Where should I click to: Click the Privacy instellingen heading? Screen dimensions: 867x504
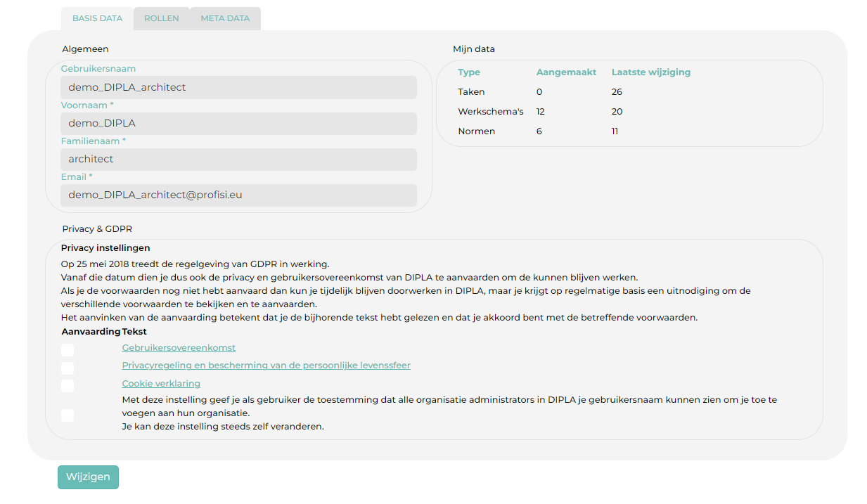[105, 248]
